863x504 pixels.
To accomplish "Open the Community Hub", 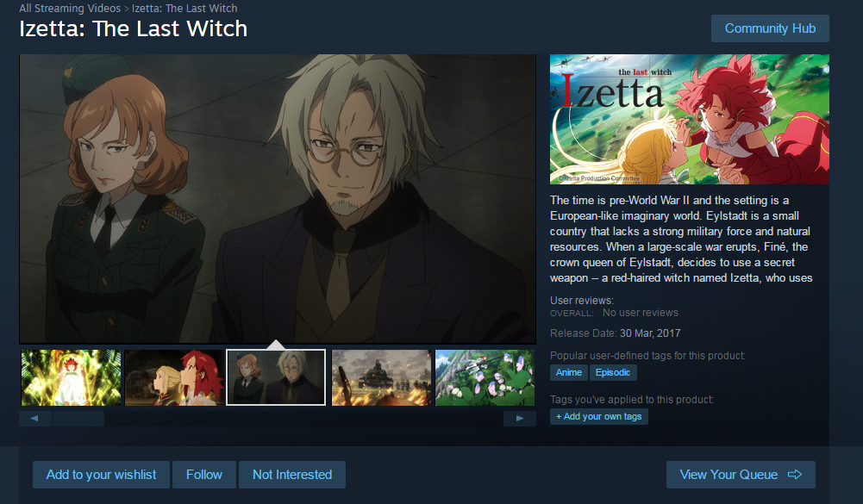I will tap(770, 28).
